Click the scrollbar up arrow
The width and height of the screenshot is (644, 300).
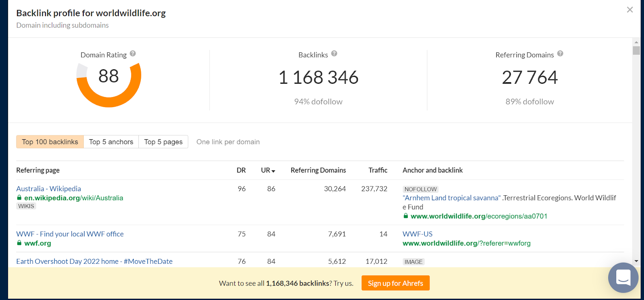coord(636,42)
